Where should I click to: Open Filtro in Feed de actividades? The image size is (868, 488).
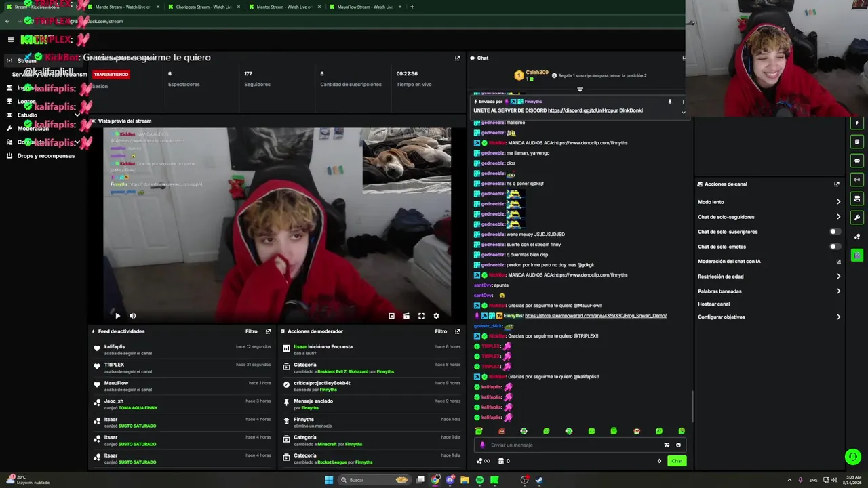click(252, 331)
